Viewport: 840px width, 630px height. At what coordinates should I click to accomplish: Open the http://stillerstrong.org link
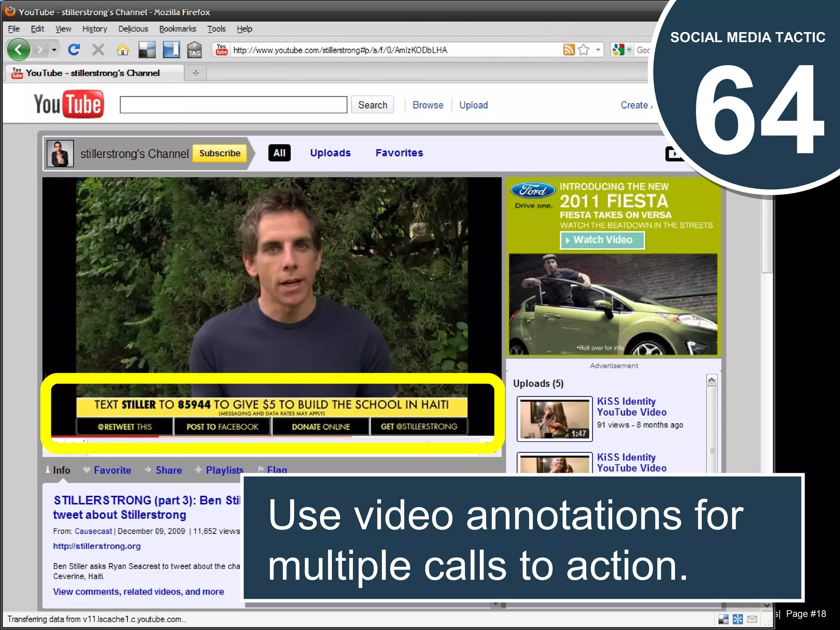[97, 546]
